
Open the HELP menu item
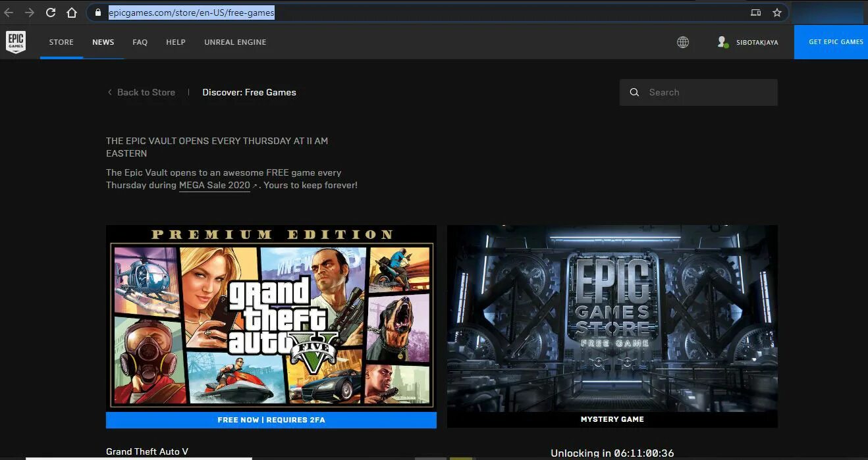click(176, 42)
